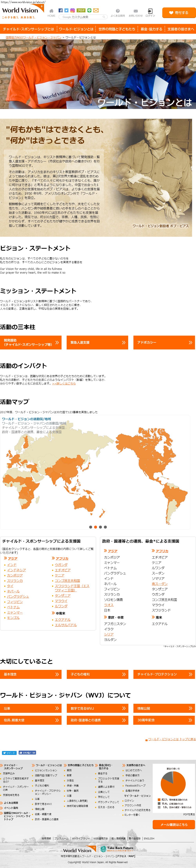Open the アドボカシー button
The width and height of the screenshot is (196, 868).
(164, 342)
